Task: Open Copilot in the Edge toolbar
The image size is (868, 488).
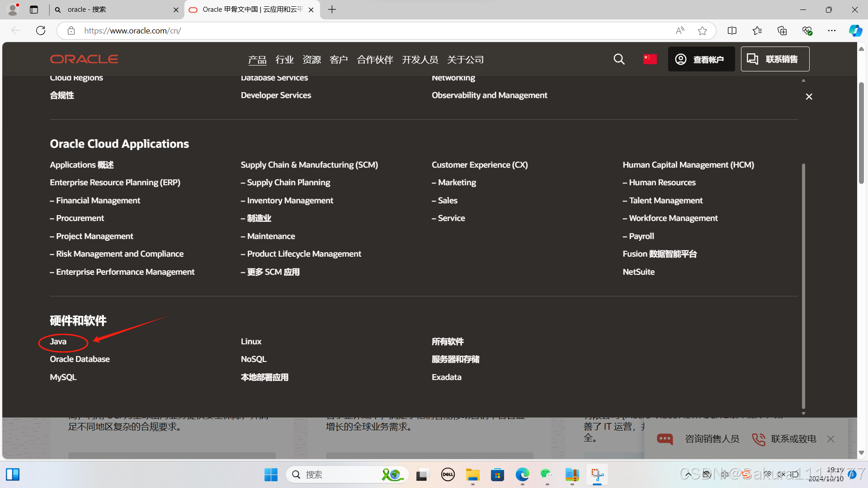Action: (x=856, y=30)
